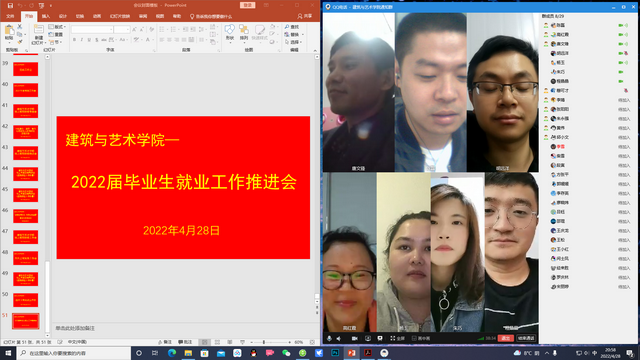Save the PowerPoint presentation
The height and width of the screenshot is (360, 640).
pos(10,5)
